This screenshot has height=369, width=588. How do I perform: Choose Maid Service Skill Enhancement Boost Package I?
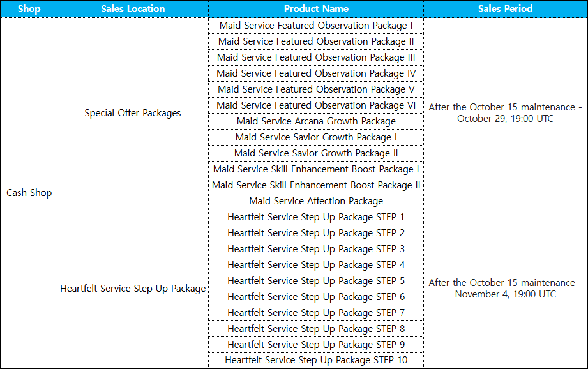[316, 169]
